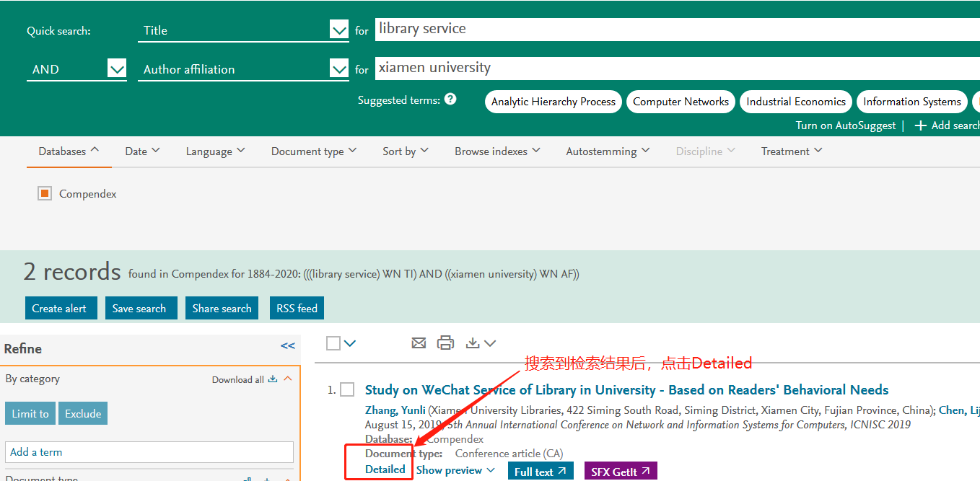
Task: Select the Analytic Hierarchy Process suggested term
Action: pos(553,102)
